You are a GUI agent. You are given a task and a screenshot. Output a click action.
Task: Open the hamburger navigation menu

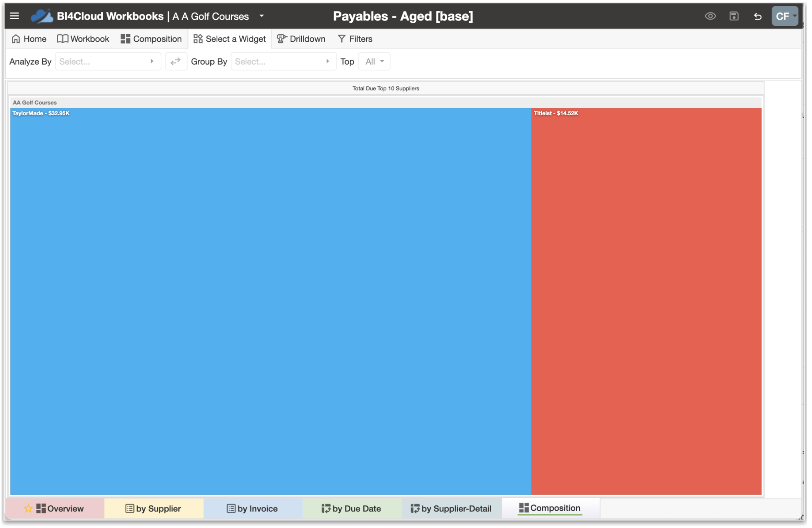pyautogui.click(x=14, y=16)
